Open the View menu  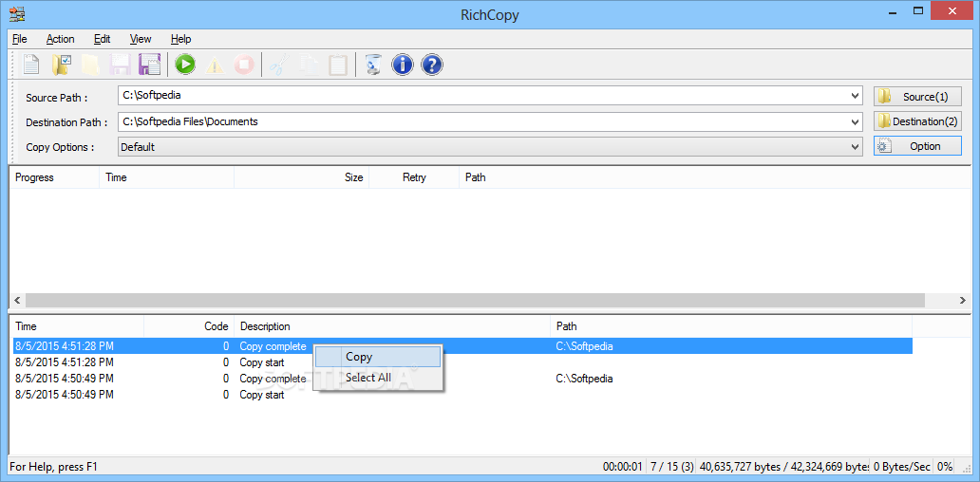tap(141, 39)
